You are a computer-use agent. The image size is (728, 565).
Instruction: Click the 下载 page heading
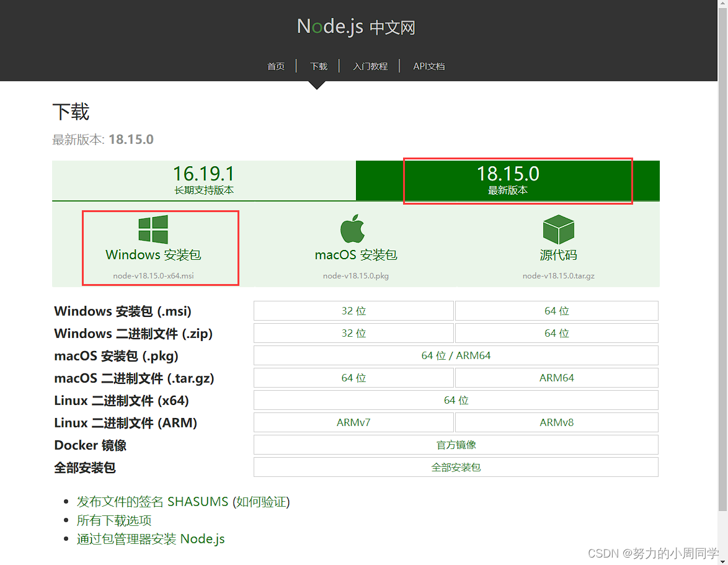(71, 112)
